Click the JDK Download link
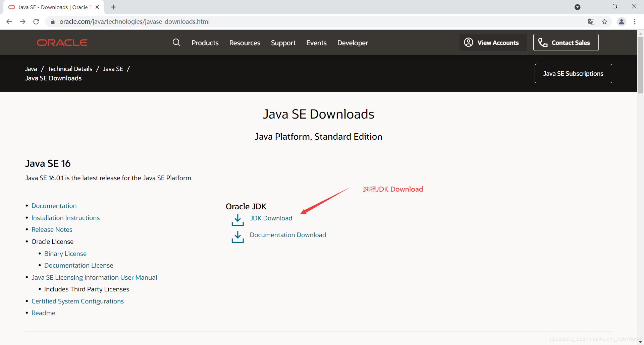The height and width of the screenshot is (345, 644). tap(271, 218)
